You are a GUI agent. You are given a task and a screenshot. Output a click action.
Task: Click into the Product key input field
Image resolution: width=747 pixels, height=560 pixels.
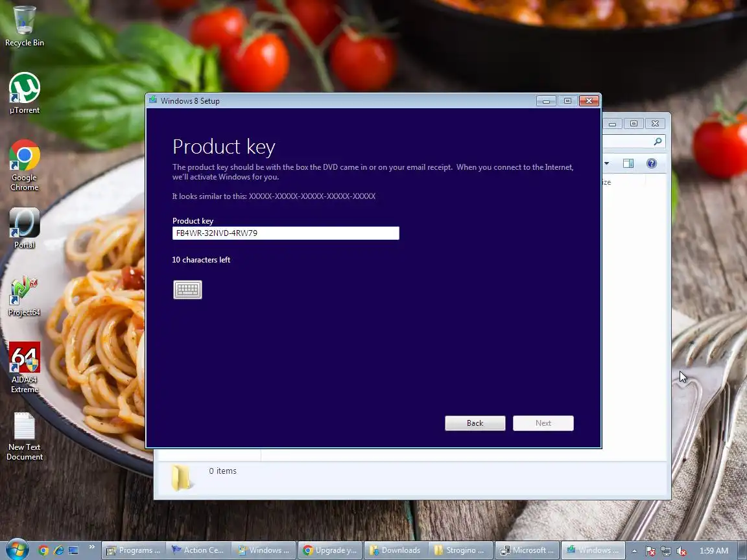[285, 233]
